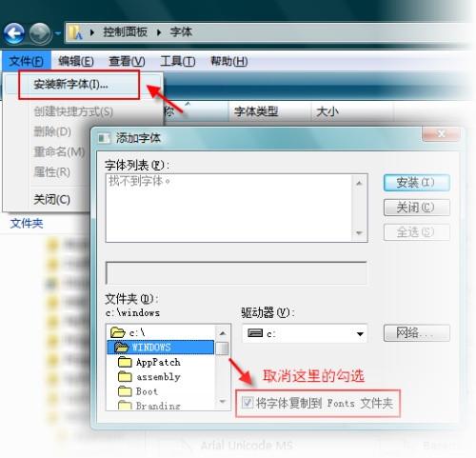The height and width of the screenshot is (458, 476).
Task: Click the 安装(I) button
Action: click(416, 183)
